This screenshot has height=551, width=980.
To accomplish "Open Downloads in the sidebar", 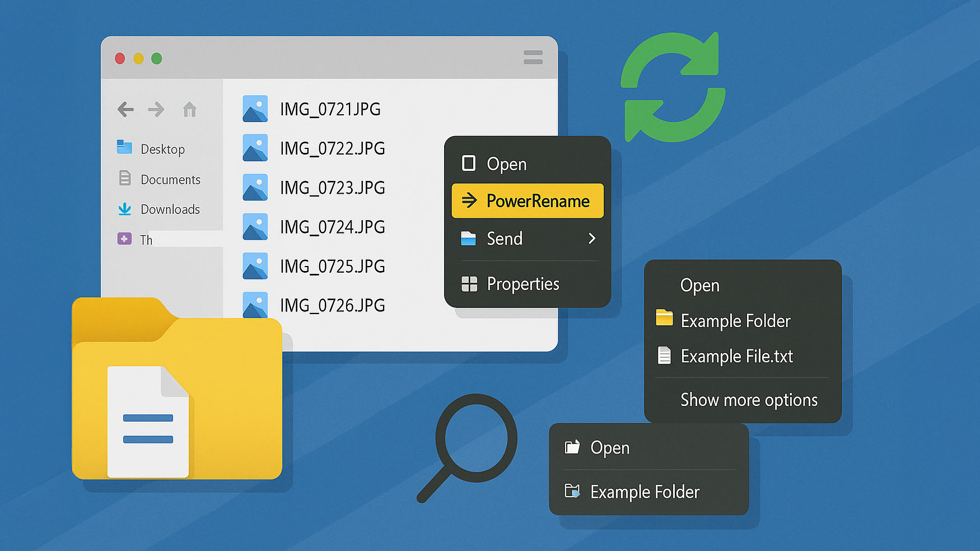I will point(170,209).
